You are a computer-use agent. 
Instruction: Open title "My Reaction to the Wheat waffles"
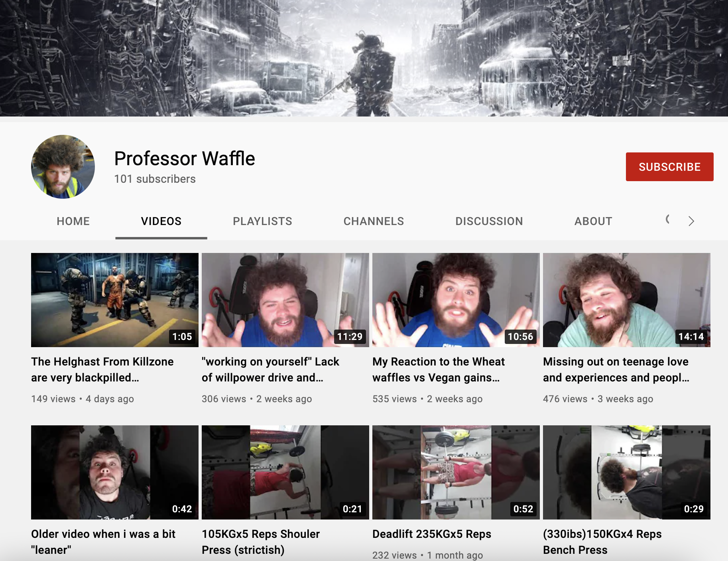pos(439,369)
